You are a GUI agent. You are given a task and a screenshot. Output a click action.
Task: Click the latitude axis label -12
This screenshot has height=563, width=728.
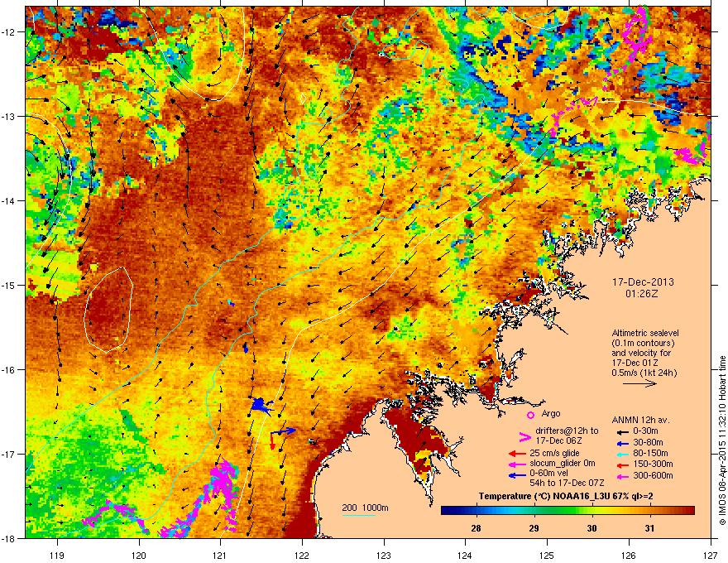[x=8, y=32]
